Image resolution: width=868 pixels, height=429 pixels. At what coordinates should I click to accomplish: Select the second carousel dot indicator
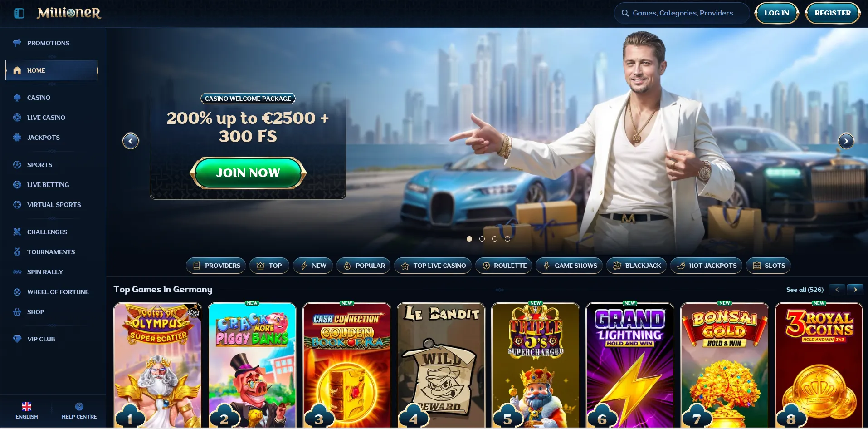tap(482, 239)
